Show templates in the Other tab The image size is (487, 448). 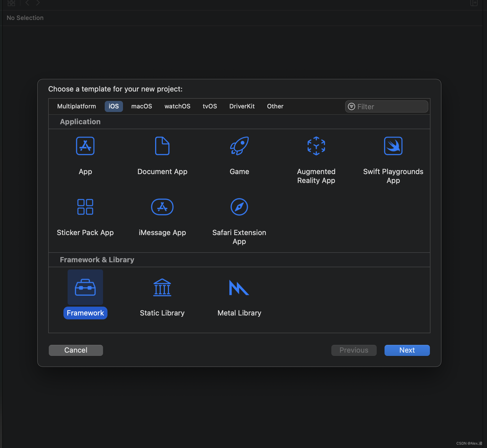coord(275,106)
